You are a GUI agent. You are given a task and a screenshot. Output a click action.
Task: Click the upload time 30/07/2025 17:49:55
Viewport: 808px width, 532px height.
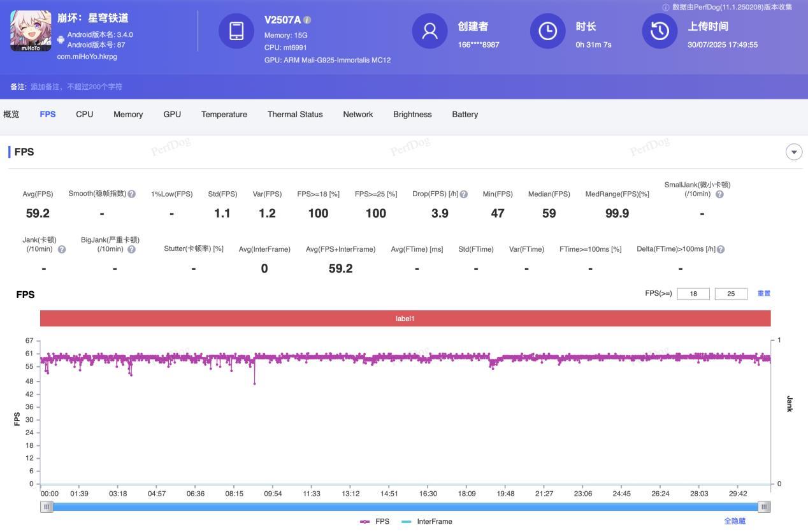point(723,45)
